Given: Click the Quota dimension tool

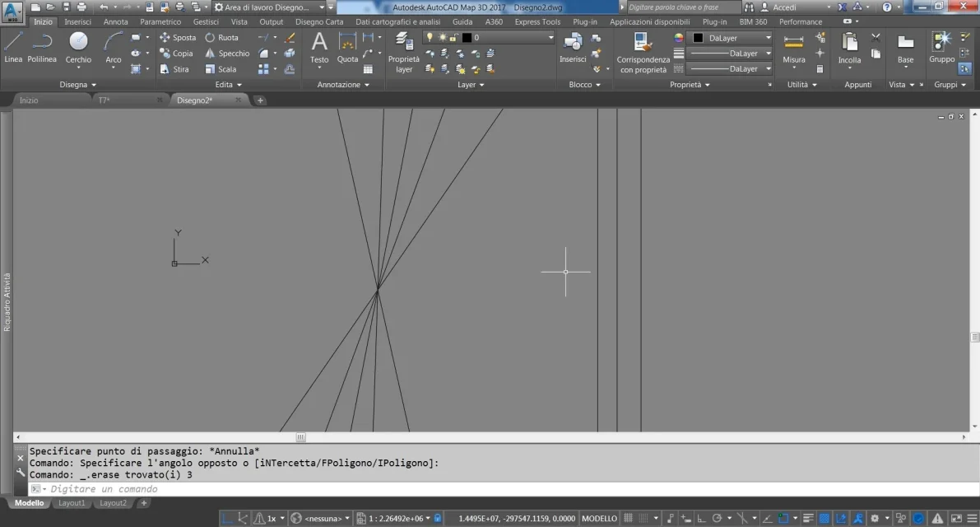Looking at the screenshot, I should [x=347, y=48].
